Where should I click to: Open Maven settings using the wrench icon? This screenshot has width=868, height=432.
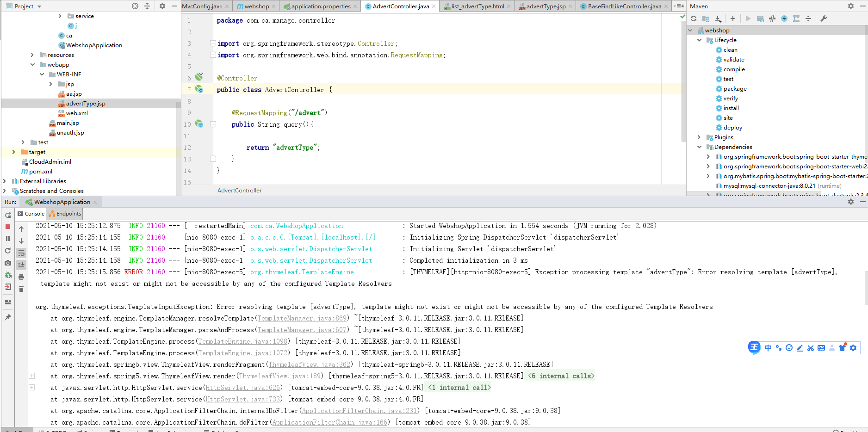coord(824,19)
